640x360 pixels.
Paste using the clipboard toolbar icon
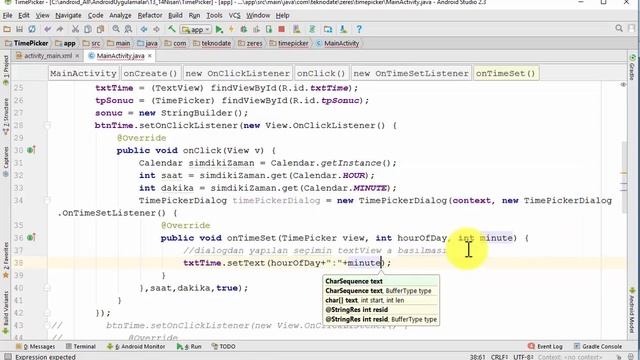[x=100, y=29]
